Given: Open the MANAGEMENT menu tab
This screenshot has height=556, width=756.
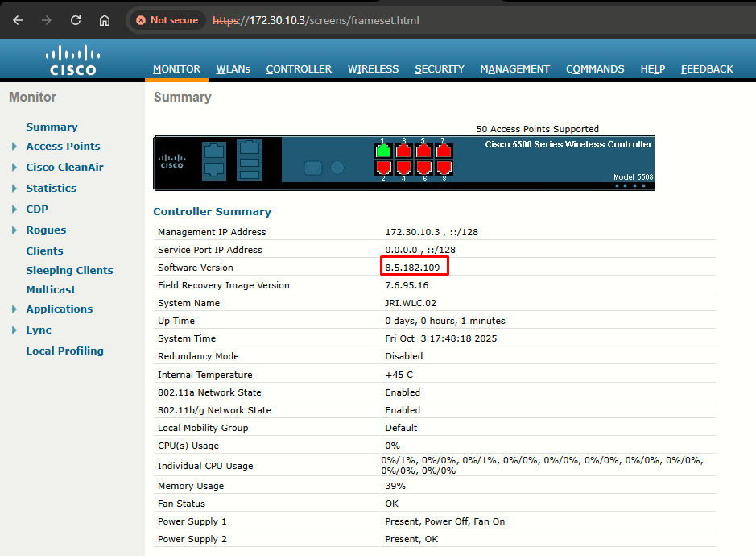Looking at the screenshot, I should (x=514, y=69).
